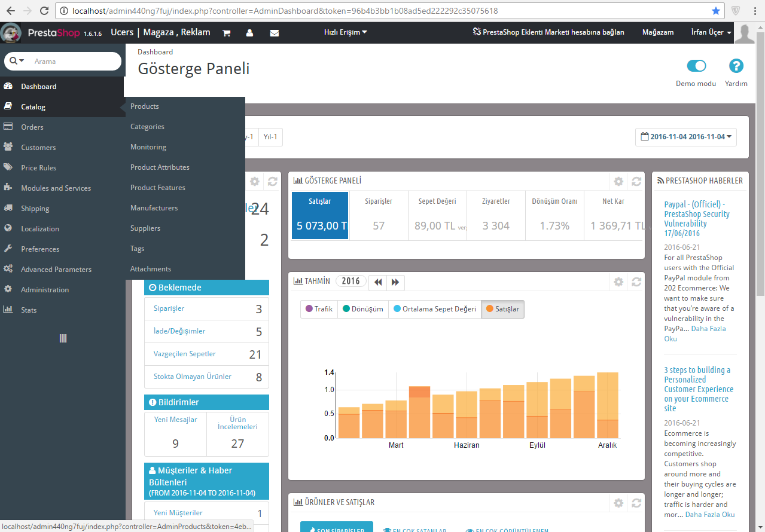Open the date range picker dropdown

tap(686, 137)
